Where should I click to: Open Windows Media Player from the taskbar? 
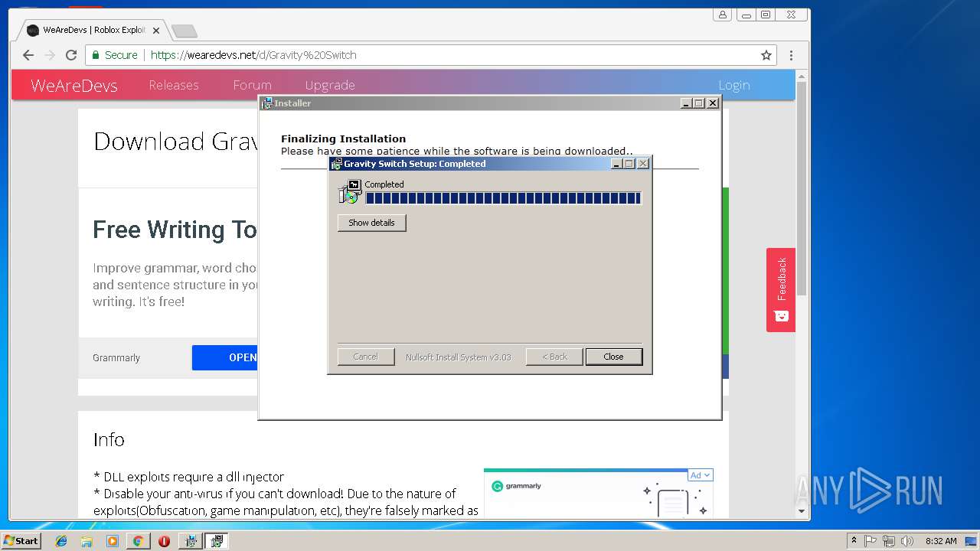[x=113, y=541]
